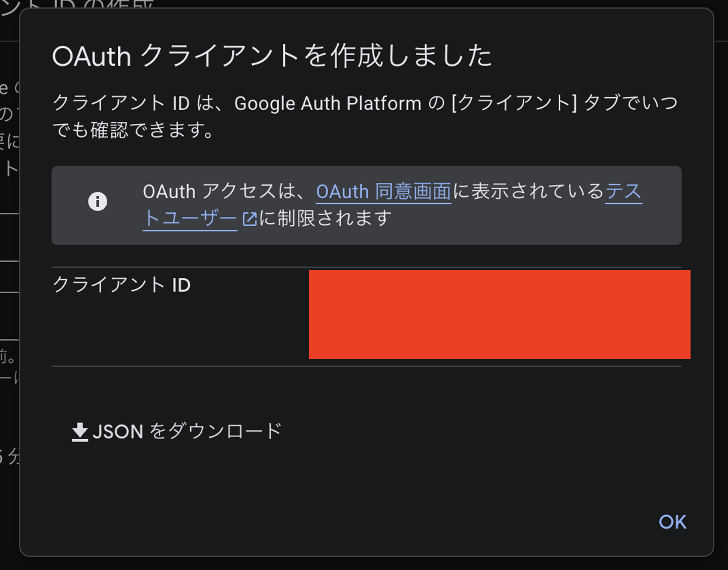Open the OAuth 同意画面 link
This screenshot has width=728, height=570.
pos(383,192)
